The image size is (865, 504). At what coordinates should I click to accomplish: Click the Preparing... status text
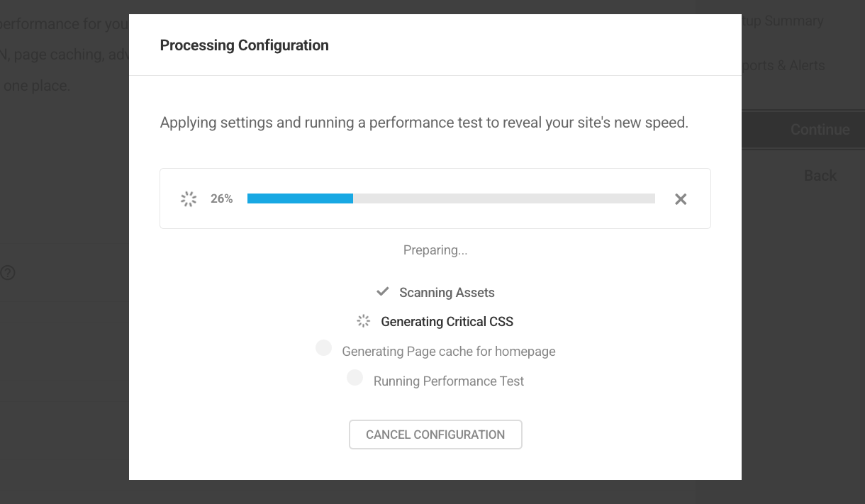435,250
